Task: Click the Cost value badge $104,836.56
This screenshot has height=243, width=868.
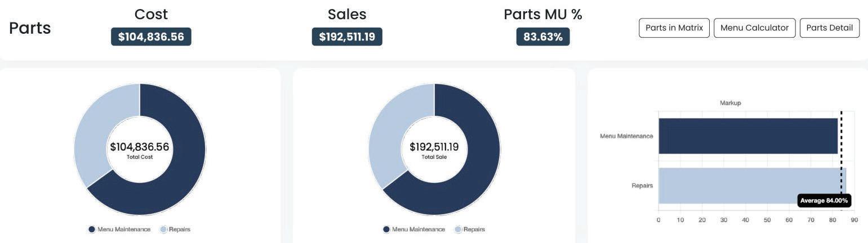Action: (151, 37)
